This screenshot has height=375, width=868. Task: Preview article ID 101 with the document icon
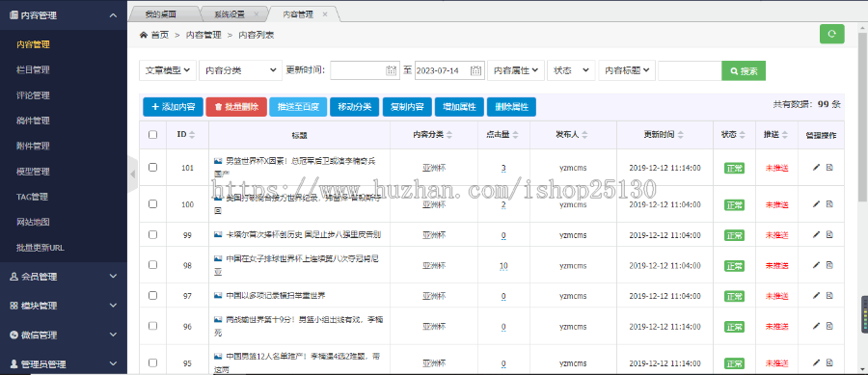click(829, 167)
